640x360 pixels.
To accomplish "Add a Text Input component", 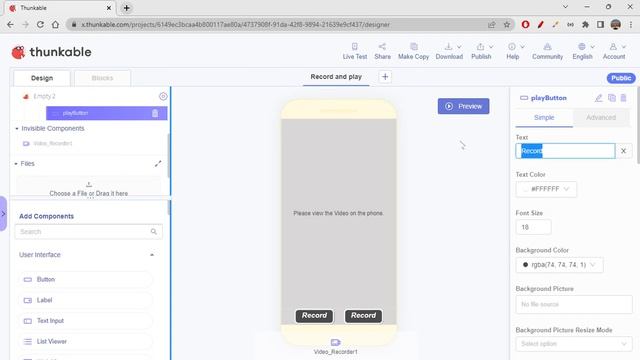I will [85, 321].
